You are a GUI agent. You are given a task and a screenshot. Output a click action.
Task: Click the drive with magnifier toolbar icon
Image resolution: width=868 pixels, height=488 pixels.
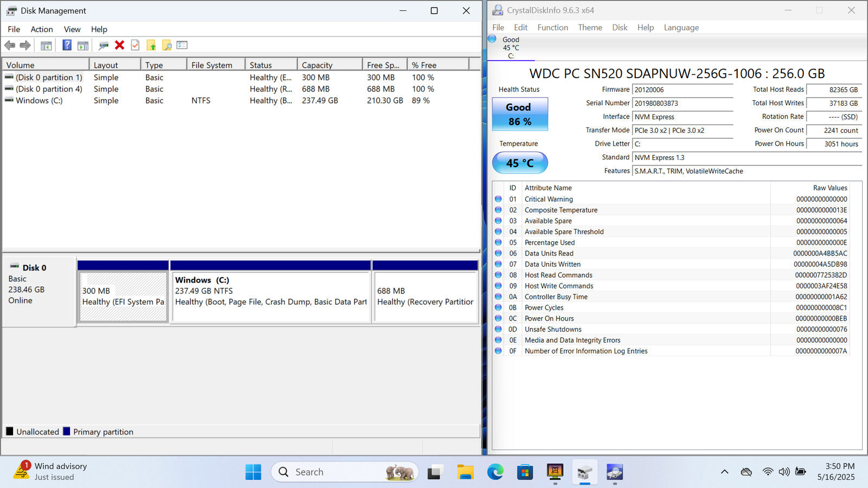tap(103, 46)
